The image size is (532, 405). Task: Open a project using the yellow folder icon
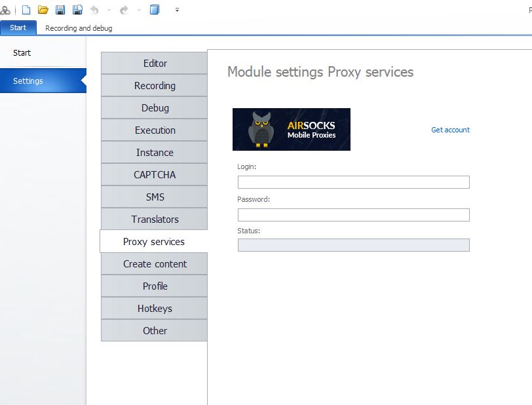tap(43, 10)
